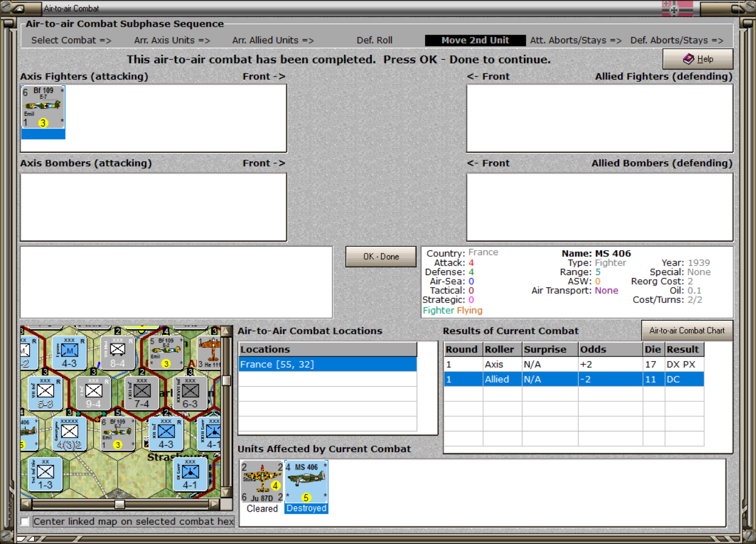Open Help with the book icon button

tap(697, 59)
